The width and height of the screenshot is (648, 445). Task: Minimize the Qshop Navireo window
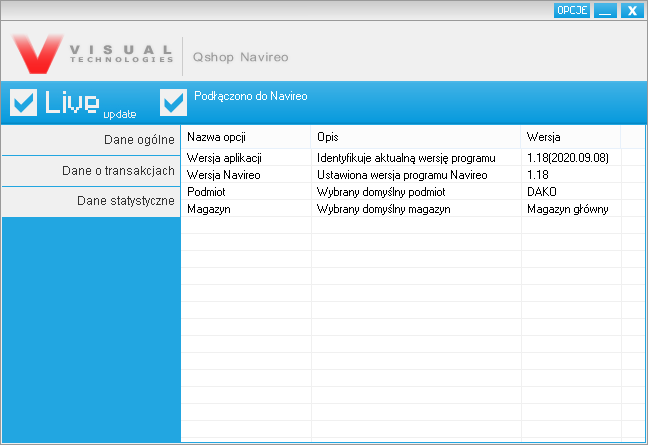click(x=605, y=10)
